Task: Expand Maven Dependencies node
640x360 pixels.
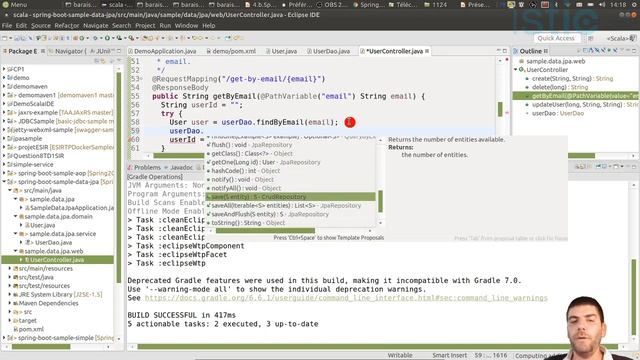Action: point(10,303)
